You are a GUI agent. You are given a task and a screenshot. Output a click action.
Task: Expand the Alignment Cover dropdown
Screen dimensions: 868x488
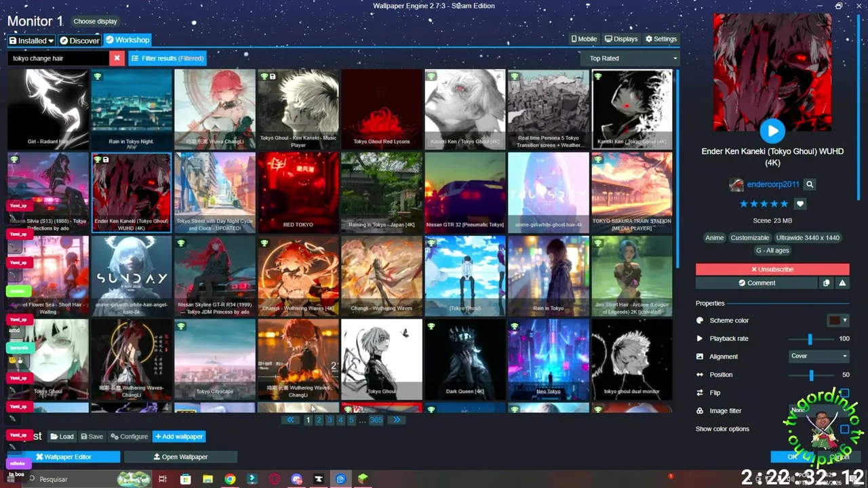(x=819, y=356)
